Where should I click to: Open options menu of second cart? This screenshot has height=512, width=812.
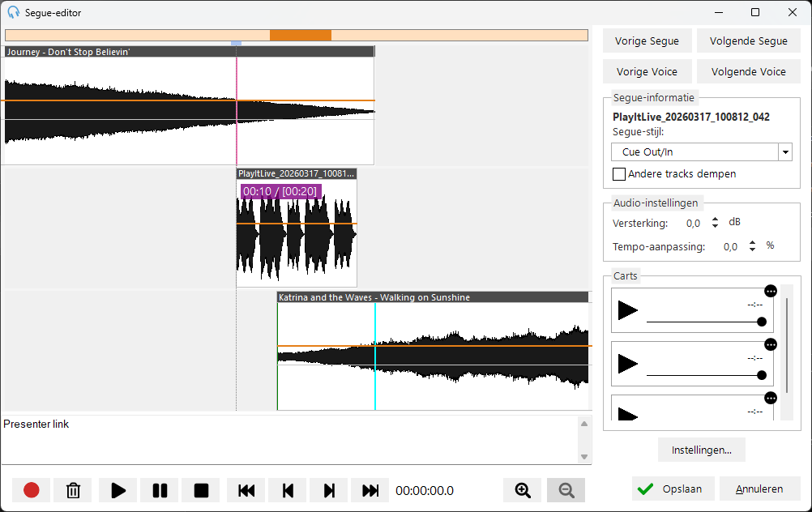[771, 345]
